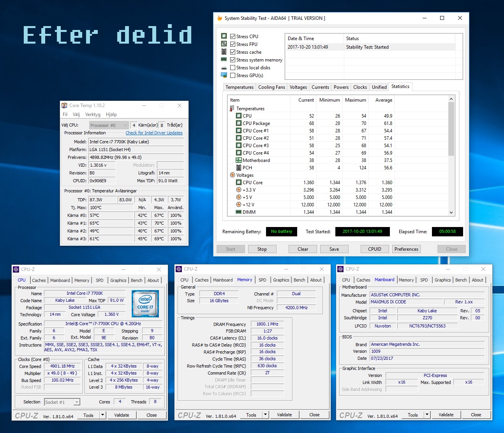This screenshot has height=433, width=504.
Task: Switch to the Temperatures tab in AIDA64
Action: point(240,87)
